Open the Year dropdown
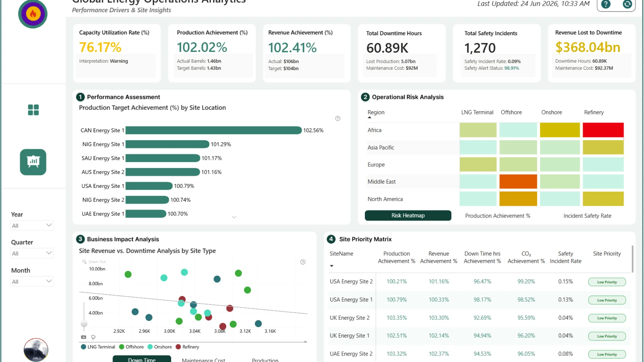This screenshot has height=362, width=644. (32, 225)
